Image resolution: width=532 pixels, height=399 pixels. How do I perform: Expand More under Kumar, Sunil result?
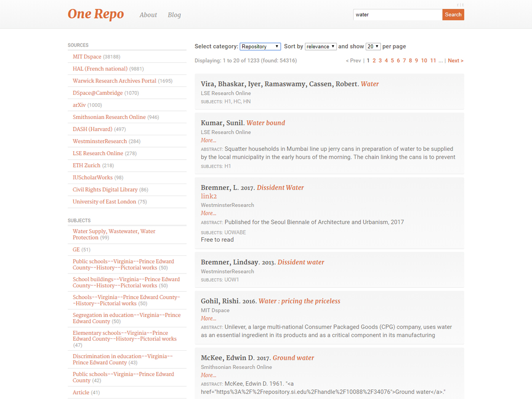coord(208,141)
